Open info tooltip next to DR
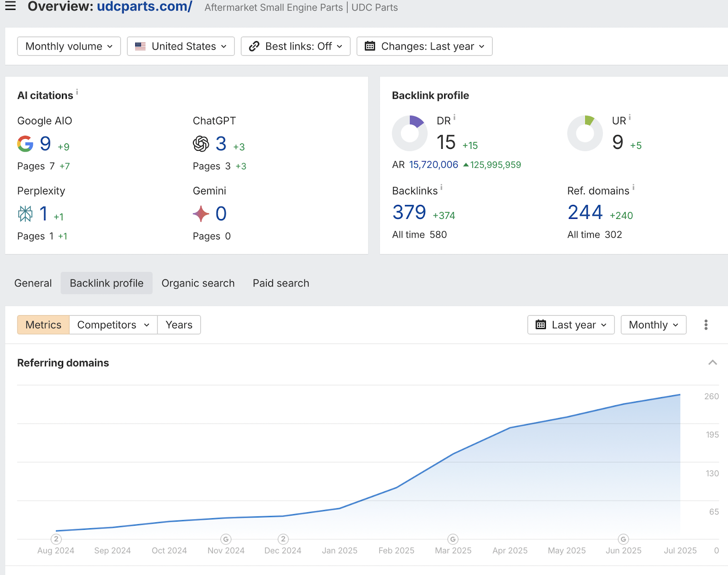 454,117
